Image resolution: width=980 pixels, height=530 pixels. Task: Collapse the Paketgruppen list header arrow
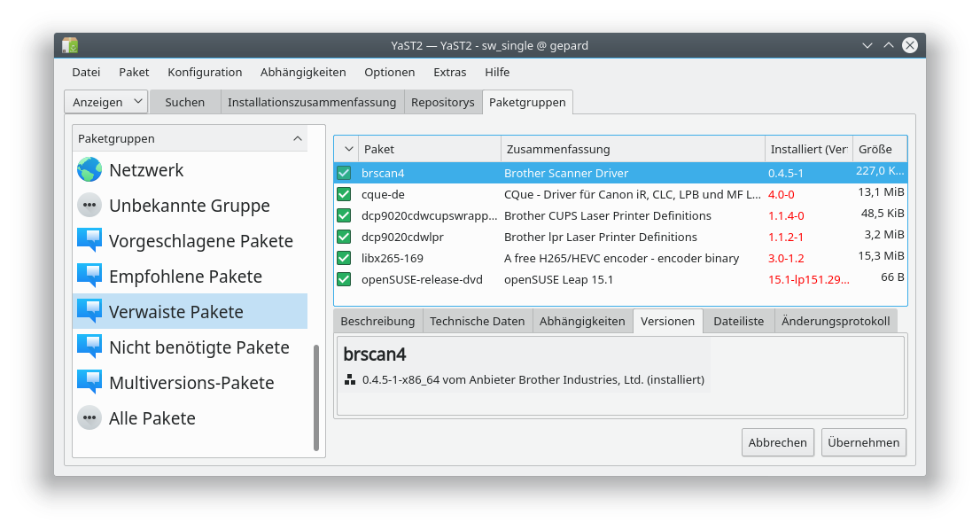pos(298,139)
